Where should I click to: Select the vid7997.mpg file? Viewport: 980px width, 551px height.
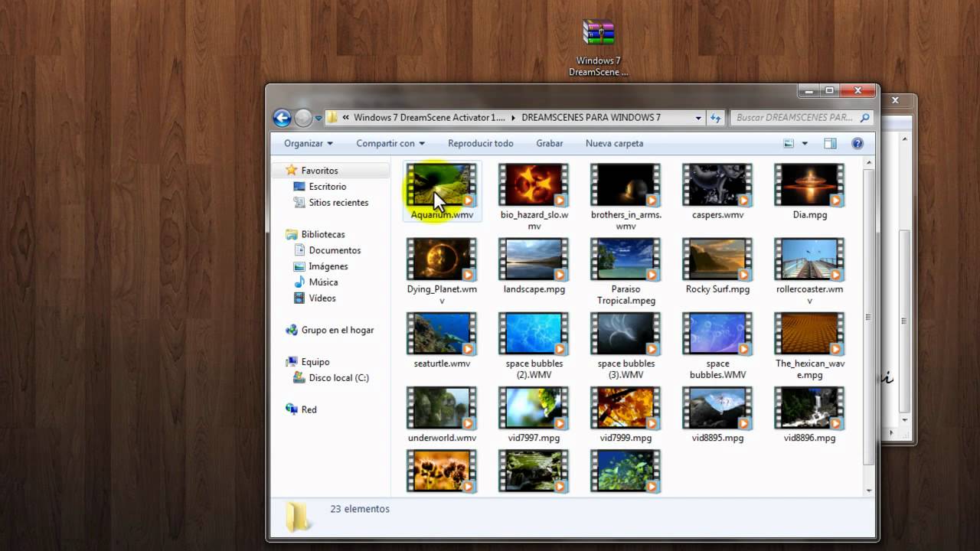[534, 414]
